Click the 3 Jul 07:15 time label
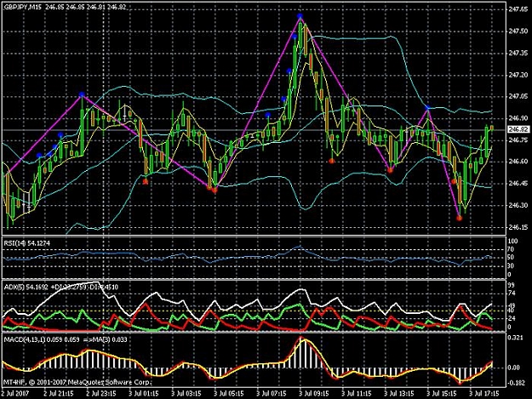Image resolution: width=532 pixels, height=399 pixels. pos(271,394)
